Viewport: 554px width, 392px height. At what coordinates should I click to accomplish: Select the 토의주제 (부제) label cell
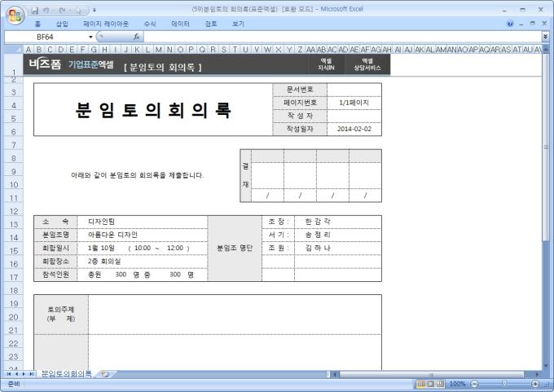[x=61, y=315]
